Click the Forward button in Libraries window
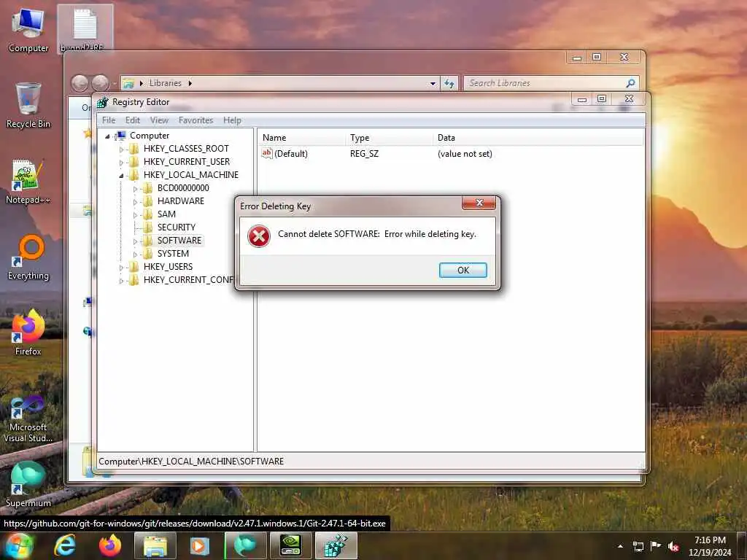 click(x=99, y=83)
